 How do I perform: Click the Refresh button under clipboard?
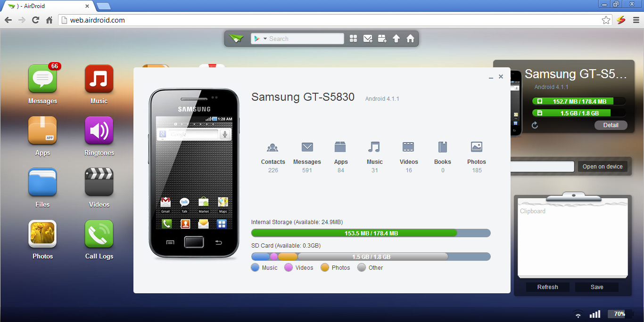(x=548, y=287)
